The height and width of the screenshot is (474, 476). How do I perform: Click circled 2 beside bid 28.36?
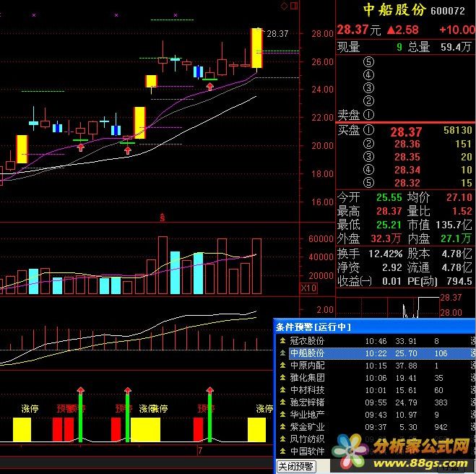pos(368,144)
